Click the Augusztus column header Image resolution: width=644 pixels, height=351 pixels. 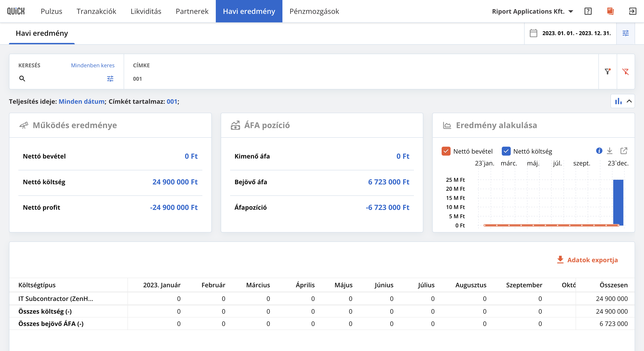(x=471, y=285)
